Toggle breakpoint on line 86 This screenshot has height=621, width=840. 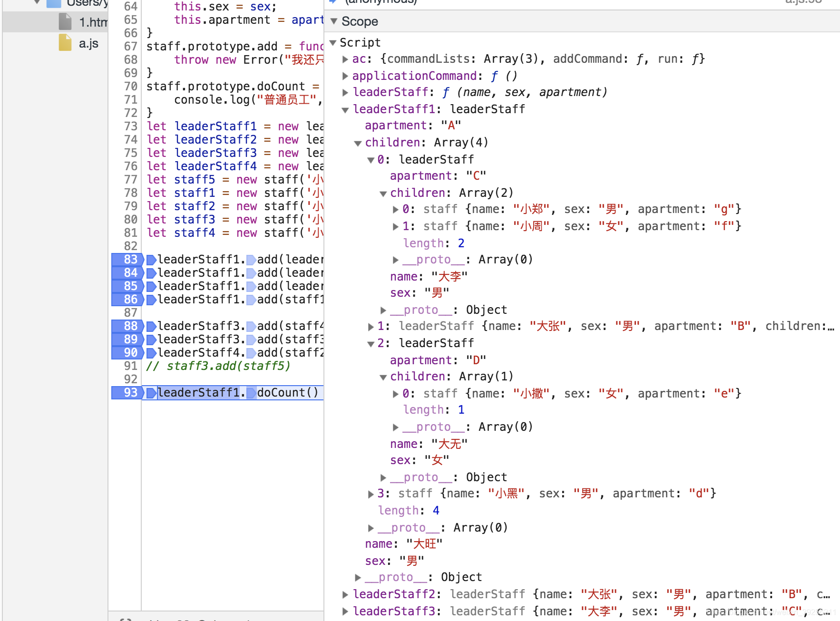[127, 300]
